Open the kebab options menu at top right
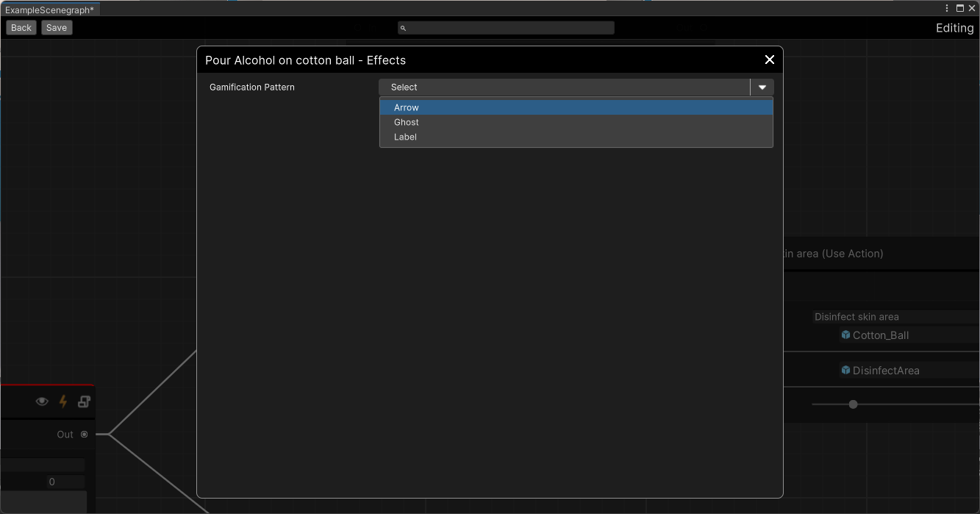This screenshot has height=514, width=980. coord(947,8)
